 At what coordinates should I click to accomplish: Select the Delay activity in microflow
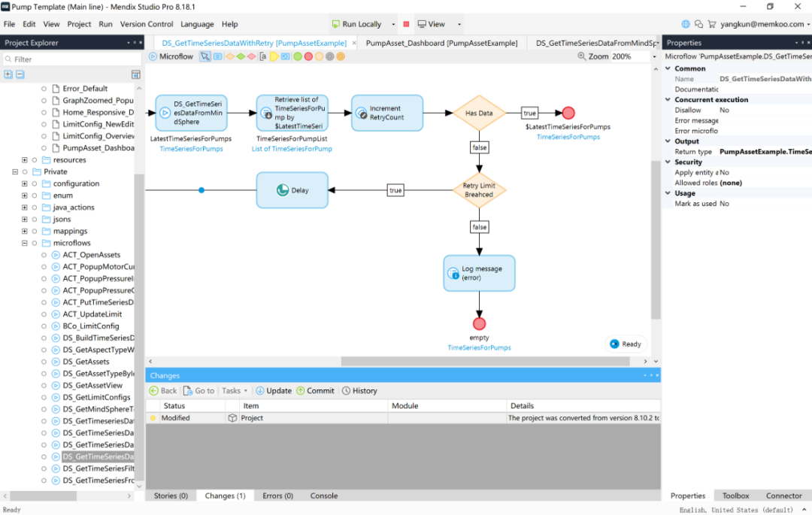coord(292,190)
